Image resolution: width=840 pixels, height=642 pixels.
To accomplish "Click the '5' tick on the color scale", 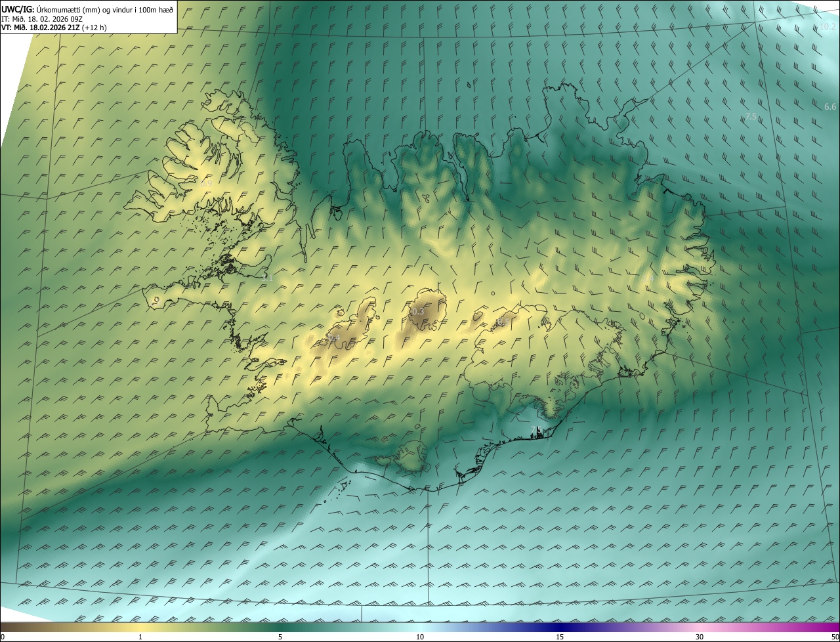I will point(280,637).
